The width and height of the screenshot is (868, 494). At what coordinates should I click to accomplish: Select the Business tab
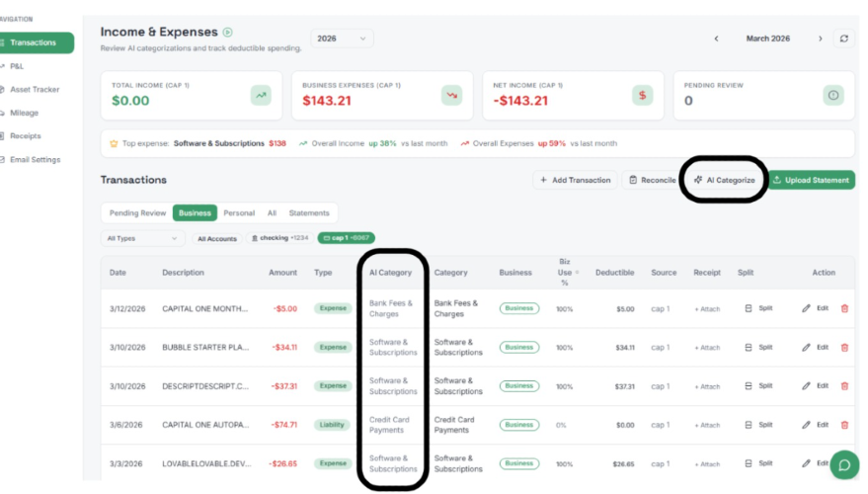click(195, 213)
